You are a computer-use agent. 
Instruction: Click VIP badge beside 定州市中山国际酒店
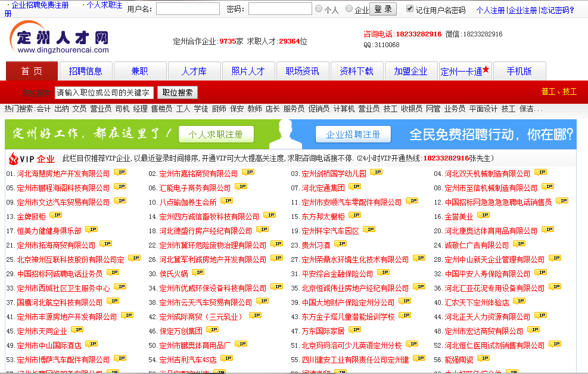click(x=92, y=344)
